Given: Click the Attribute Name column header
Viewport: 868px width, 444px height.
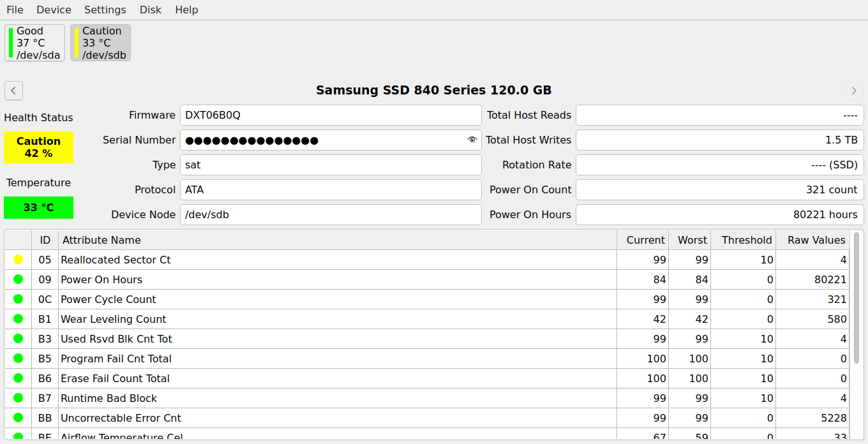Looking at the screenshot, I should coord(102,240).
